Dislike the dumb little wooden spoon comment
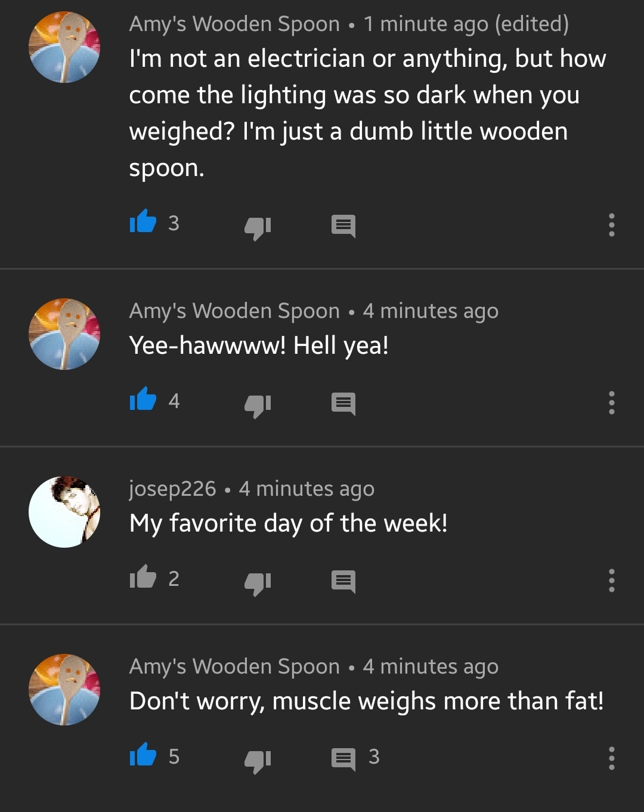The width and height of the screenshot is (644, 812). [258, 227]
